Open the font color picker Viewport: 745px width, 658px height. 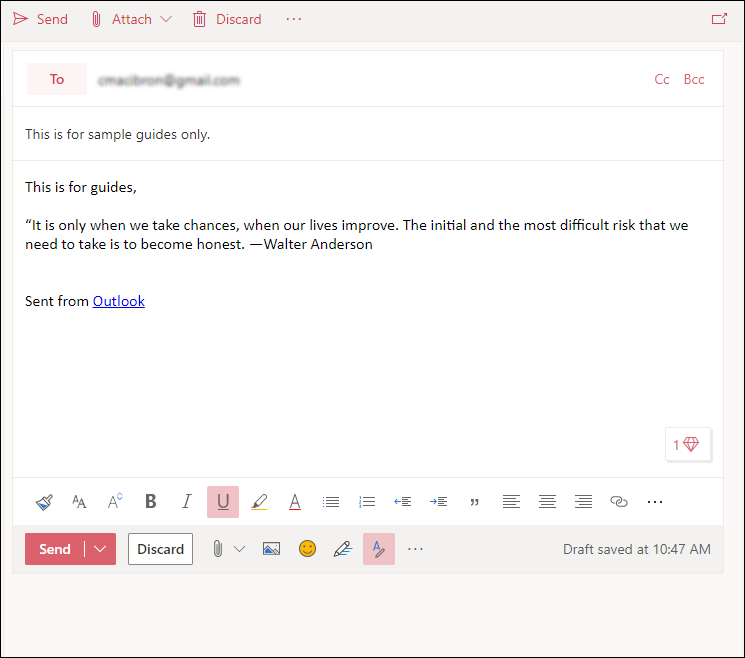click(295, 502)
